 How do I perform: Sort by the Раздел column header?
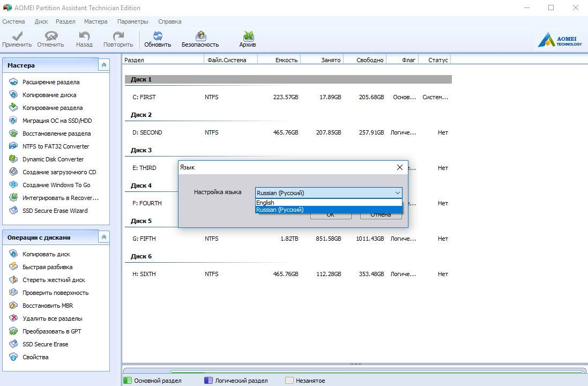click(163, 60)
